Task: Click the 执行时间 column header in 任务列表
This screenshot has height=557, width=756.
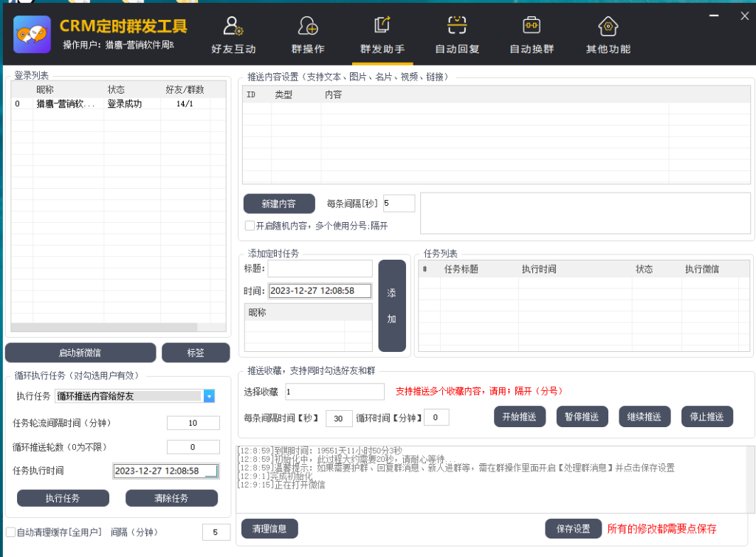Action: [538, 269]
